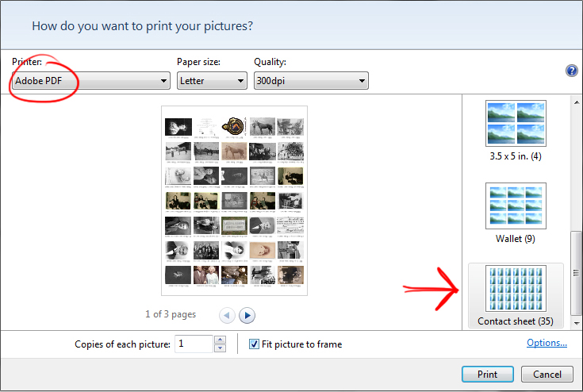Click the copies of each picture field
Image resolution: width=583 pixels, height=392 pixels.
pyautogui.click(x=194, y=344)
